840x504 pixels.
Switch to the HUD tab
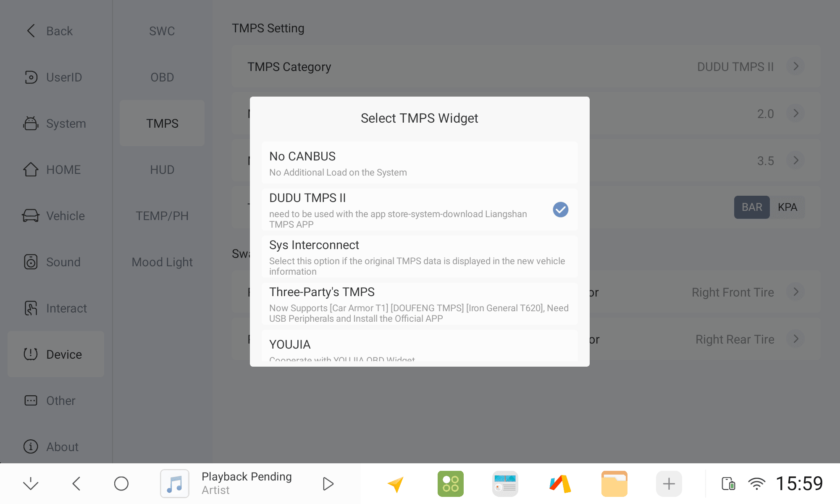[162, 169]
